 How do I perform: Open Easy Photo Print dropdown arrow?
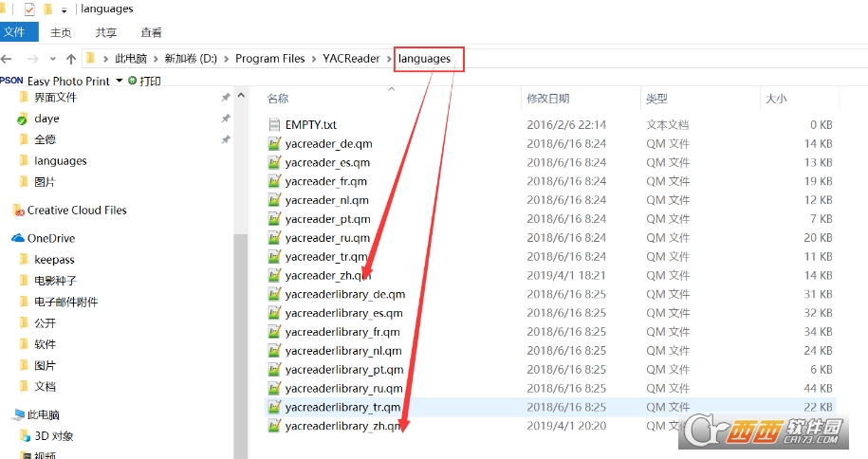point(119,81)
